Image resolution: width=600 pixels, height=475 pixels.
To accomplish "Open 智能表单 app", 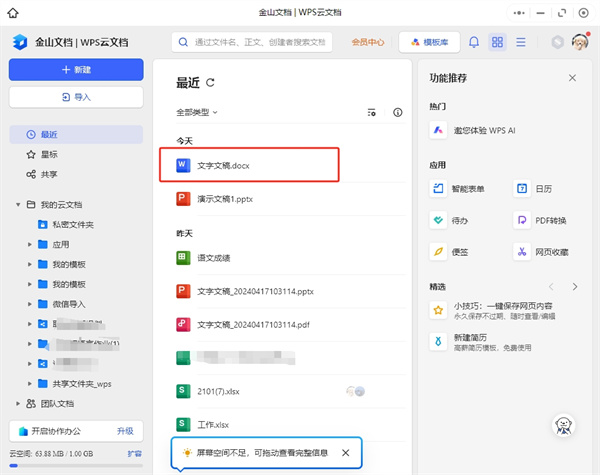I will [x=457, y=189].
